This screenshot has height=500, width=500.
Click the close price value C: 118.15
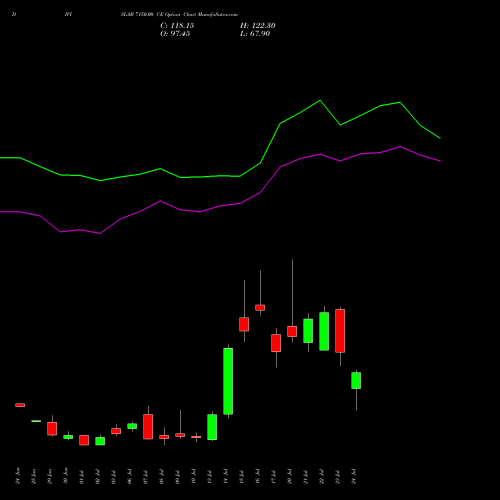177,26
